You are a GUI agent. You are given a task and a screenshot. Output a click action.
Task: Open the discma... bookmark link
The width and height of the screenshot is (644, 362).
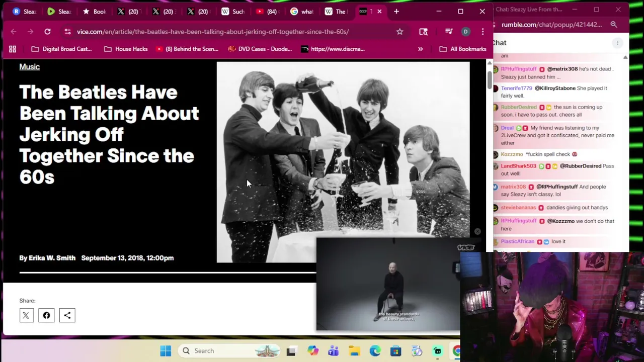click(333, 49)
